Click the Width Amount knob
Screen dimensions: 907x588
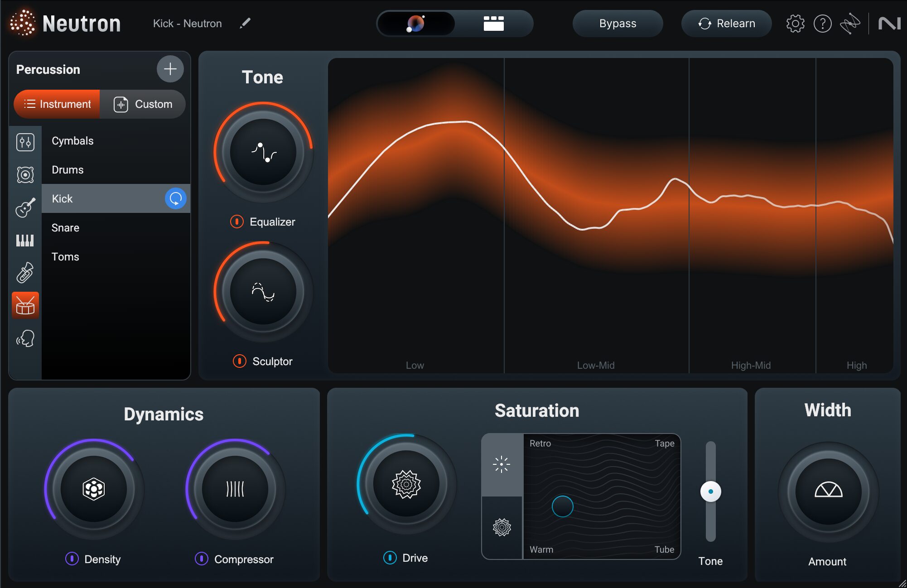[829, 492]
